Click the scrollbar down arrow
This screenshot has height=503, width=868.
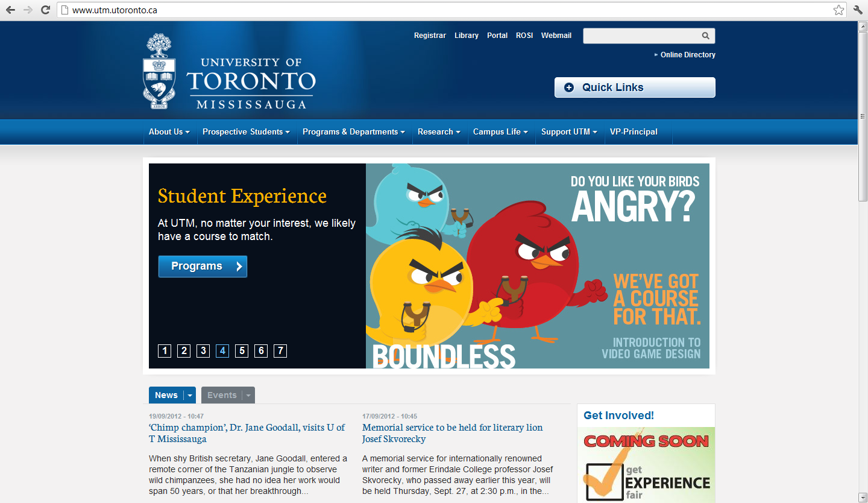(863, 497)
